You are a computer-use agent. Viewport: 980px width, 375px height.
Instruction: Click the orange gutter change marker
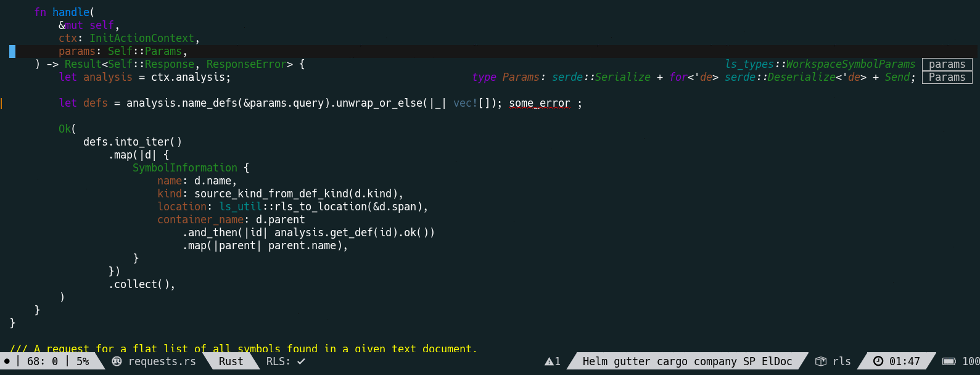(1, 103)
